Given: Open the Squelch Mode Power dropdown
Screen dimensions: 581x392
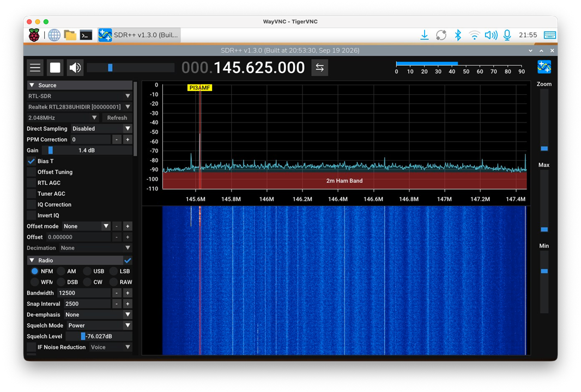Looking at the screenshot, I should point(99,326).
